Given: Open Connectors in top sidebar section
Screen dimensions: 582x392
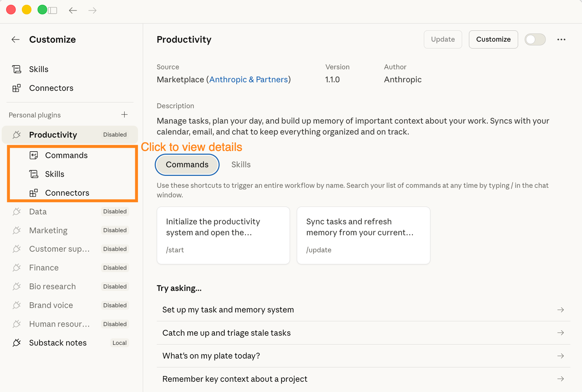Looking at the screenshot, I should (x=70, y=88).
